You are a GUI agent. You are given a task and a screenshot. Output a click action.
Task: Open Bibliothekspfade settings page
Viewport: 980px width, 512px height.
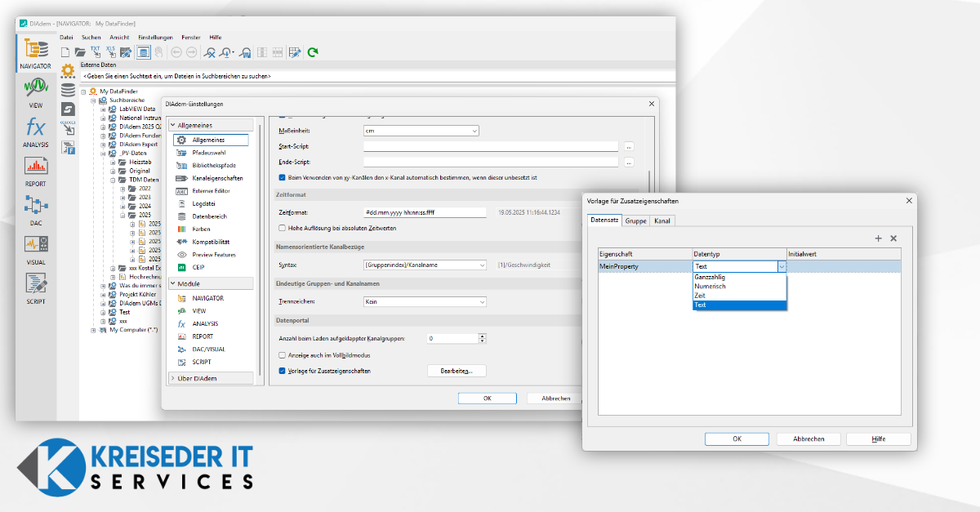coord(212,165)
